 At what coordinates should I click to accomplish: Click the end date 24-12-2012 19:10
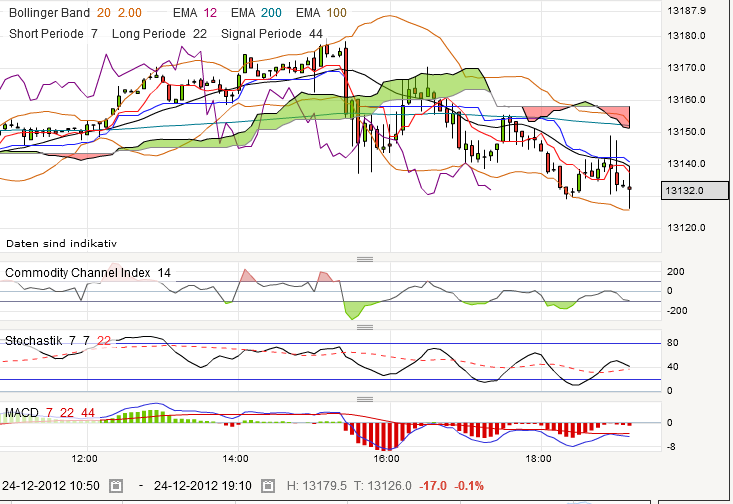[202, 486]
